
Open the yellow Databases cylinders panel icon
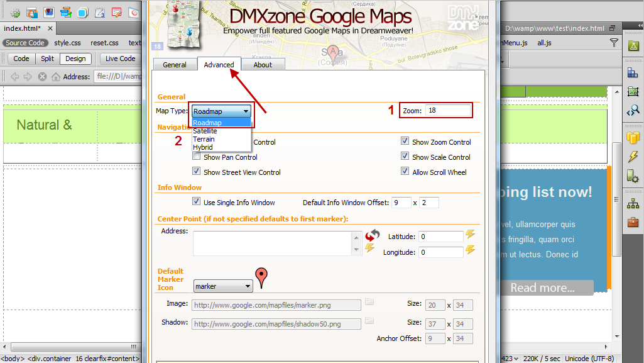tap(633, 138)
